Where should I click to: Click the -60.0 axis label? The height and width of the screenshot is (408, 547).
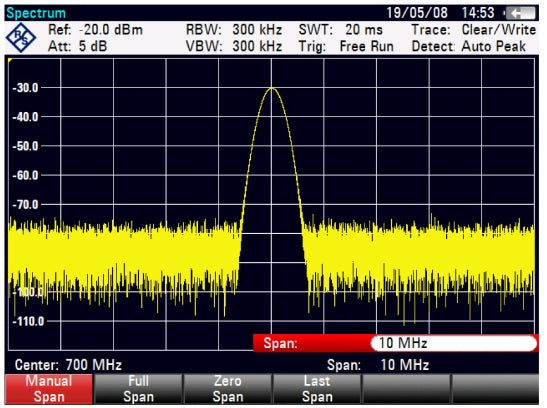[x=25, y=175]
